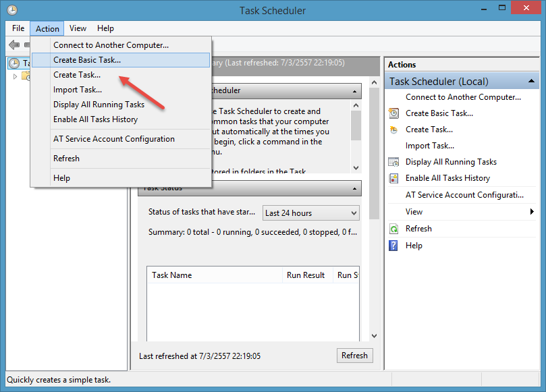The height and width of the screenshot is (392, 546).
Task: Open the View submenu arrow in Actions pane
Action: [533, 212]
